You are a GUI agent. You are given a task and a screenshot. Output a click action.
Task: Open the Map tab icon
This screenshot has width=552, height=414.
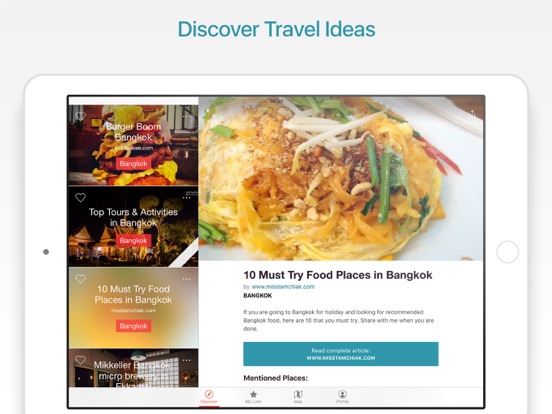[x=298, y=397]
